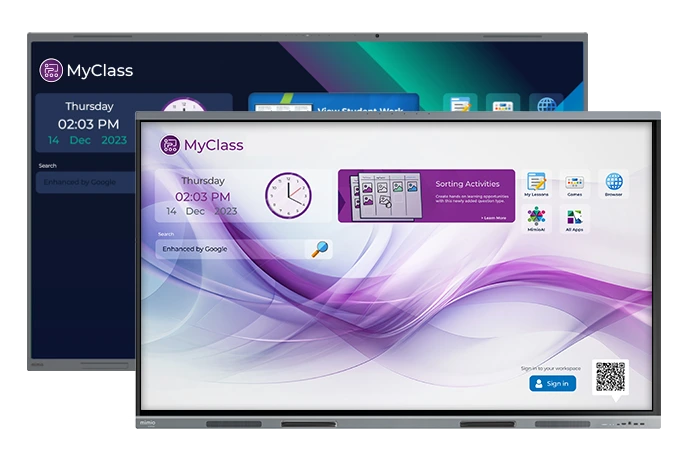This screenshot has height=460, width=690.
Task: Click the magnifying glass search icon
Action: click(319, 249)
